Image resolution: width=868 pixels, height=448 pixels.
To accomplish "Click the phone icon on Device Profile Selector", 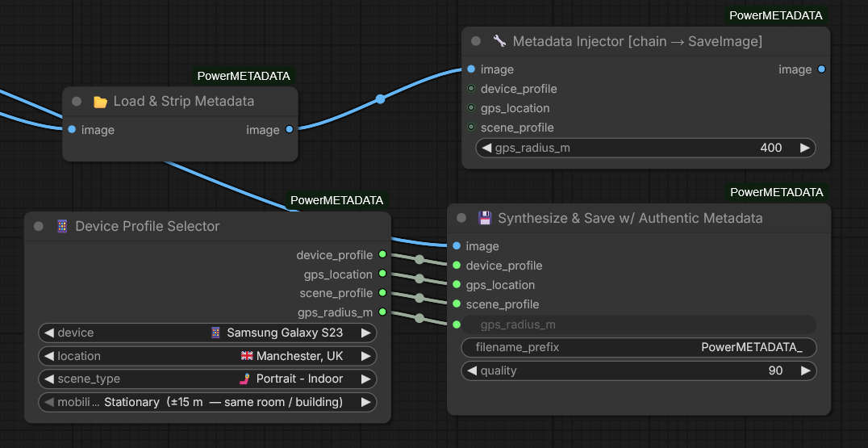I will (62, 226).
